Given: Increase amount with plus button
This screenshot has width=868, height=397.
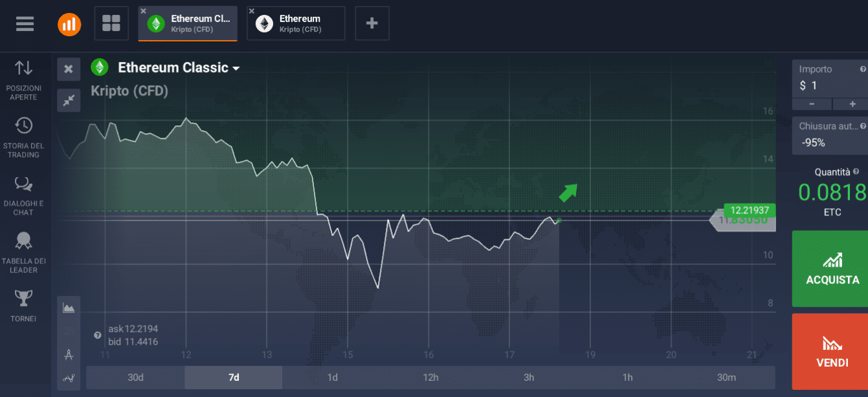Looking at the screenshot, I should tap(851, 104).
